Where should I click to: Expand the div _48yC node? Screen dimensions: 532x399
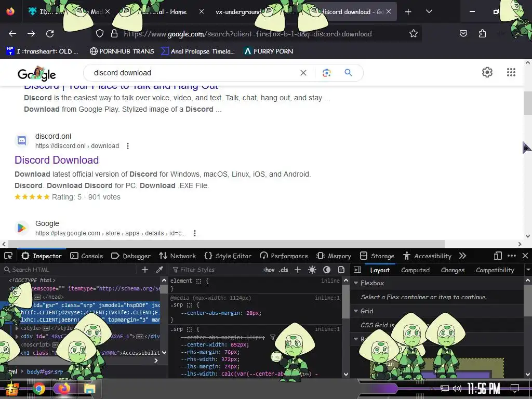click(17, 336)
